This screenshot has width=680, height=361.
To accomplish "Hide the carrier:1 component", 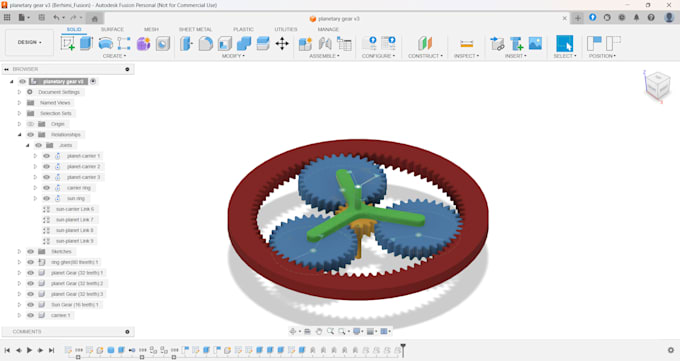I will (x=30, y=315).
